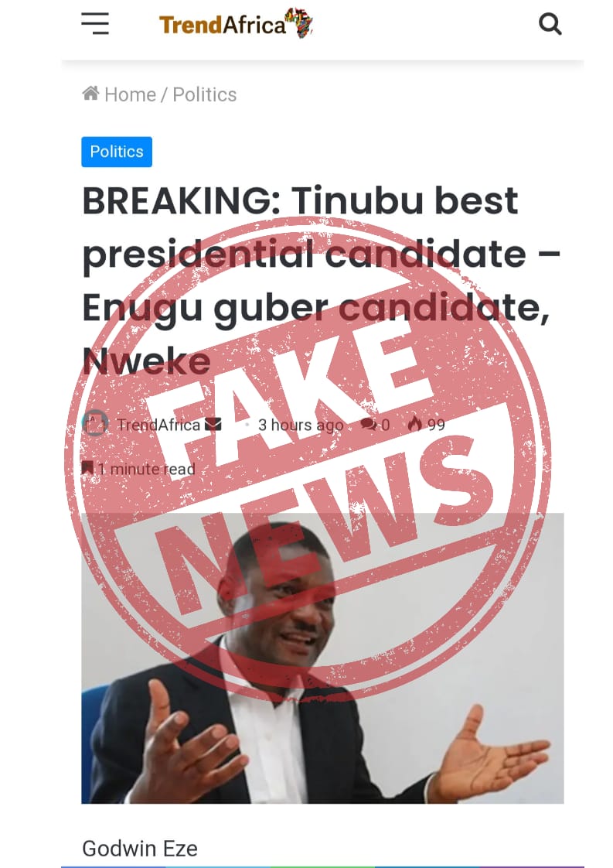The image size is (613, 868).
Task: Select the blue Politics category badge
Action: pyautogui.click(x=117, y=152)
